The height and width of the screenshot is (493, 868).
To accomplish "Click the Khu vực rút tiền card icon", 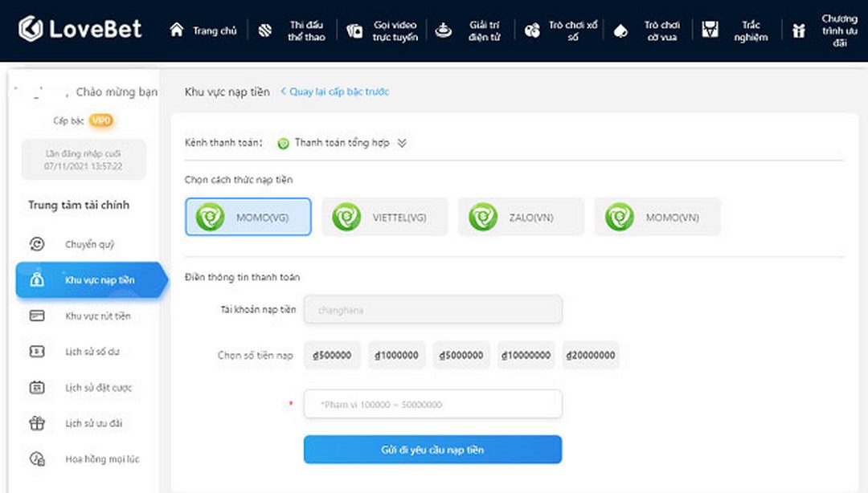I will (37, 316).
